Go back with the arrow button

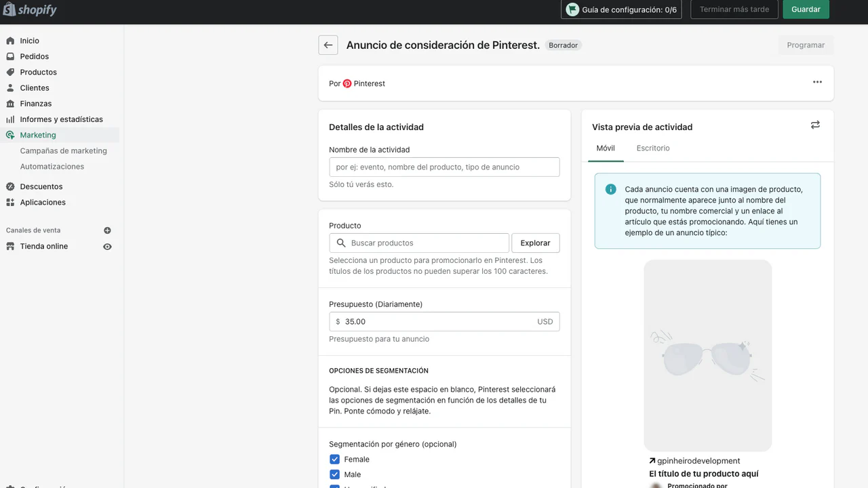pos(328,45)
